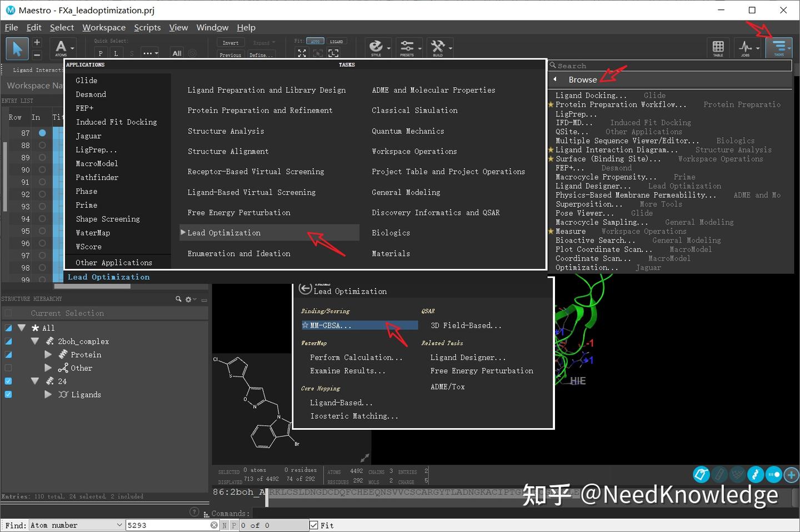
Task: Open the Workspace menu
Action: tap(103, 27)
